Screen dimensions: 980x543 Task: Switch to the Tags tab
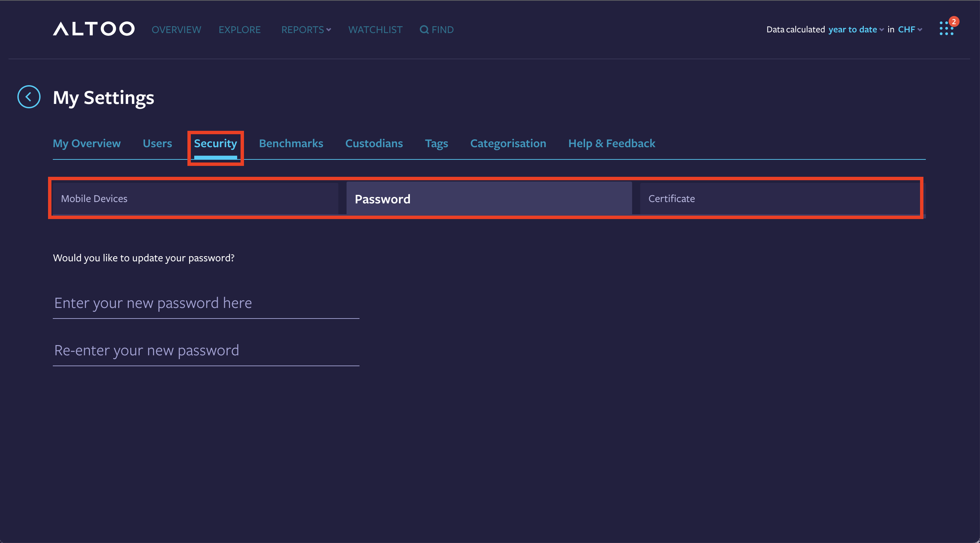[x=437, y=143]
